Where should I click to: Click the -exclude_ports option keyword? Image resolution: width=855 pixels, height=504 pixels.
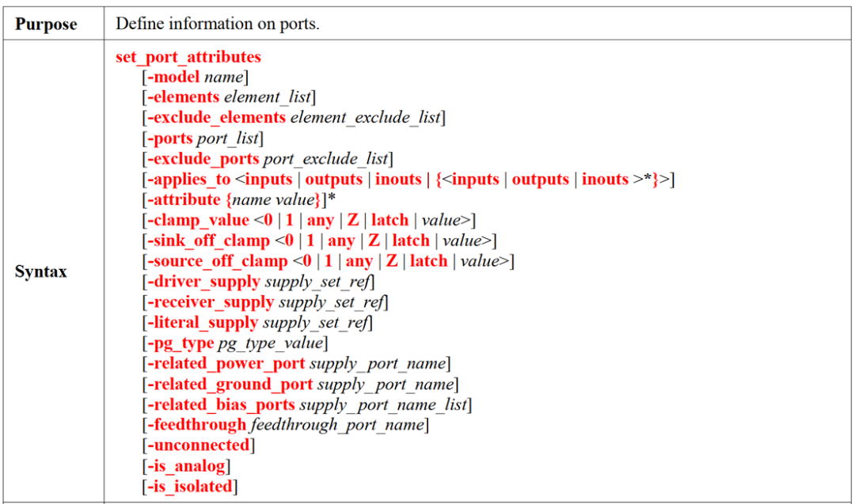coord(203,159)
